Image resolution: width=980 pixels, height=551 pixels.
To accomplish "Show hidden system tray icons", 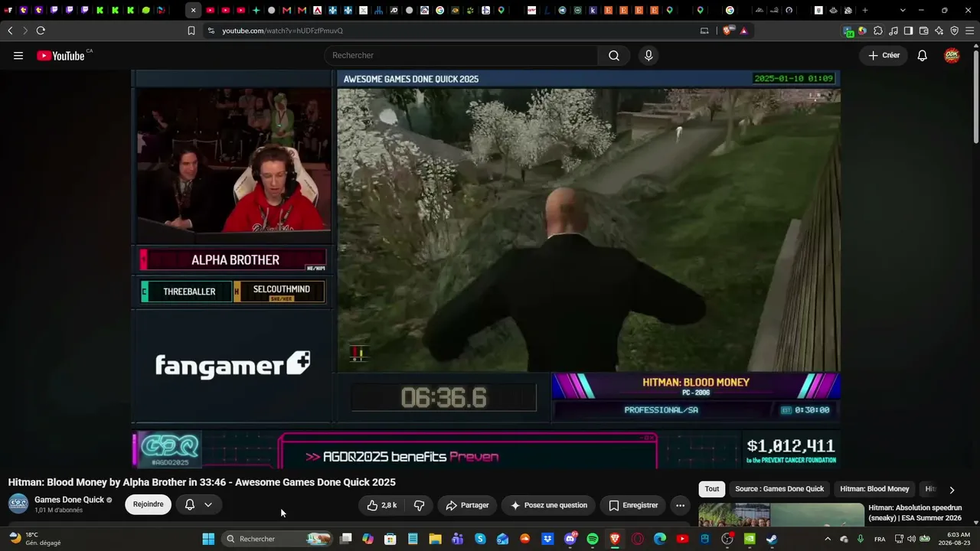I will pyautogui.click(x=828, y=539).
